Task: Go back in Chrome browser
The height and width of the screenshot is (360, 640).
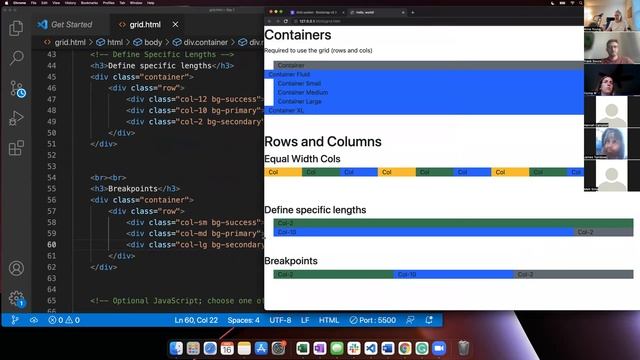Action: [269, 21]
